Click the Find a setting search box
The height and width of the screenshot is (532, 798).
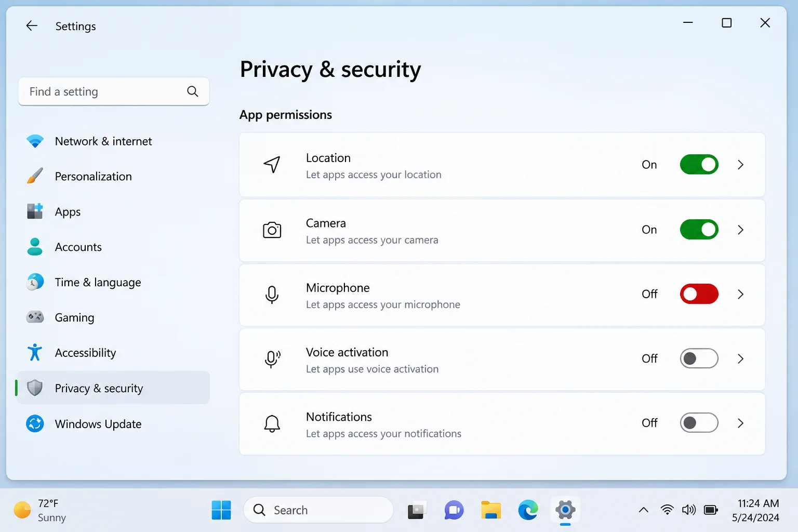coord(114,91)
